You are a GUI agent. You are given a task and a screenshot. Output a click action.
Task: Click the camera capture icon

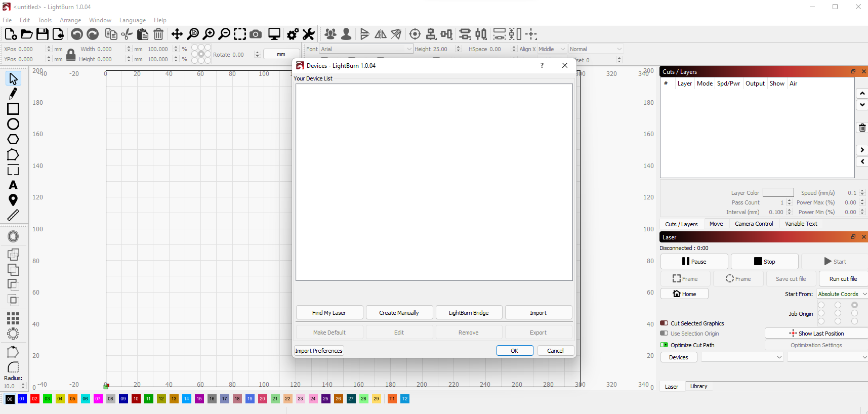pos(256,34)
